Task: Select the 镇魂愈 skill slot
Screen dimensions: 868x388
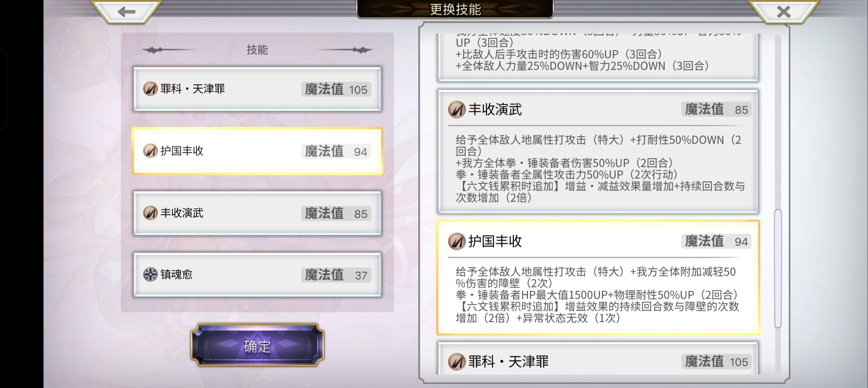Action: (257, 275)
